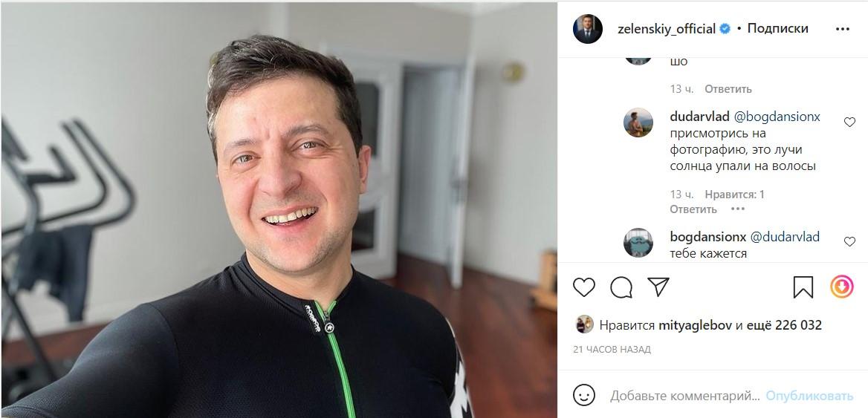Focus the Добавьте комментарий input field

point(684,396)
